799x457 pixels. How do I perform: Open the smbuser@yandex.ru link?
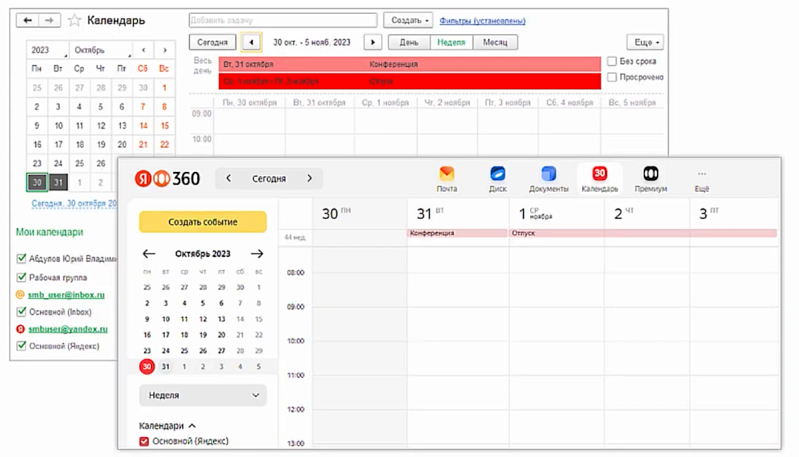68,329
